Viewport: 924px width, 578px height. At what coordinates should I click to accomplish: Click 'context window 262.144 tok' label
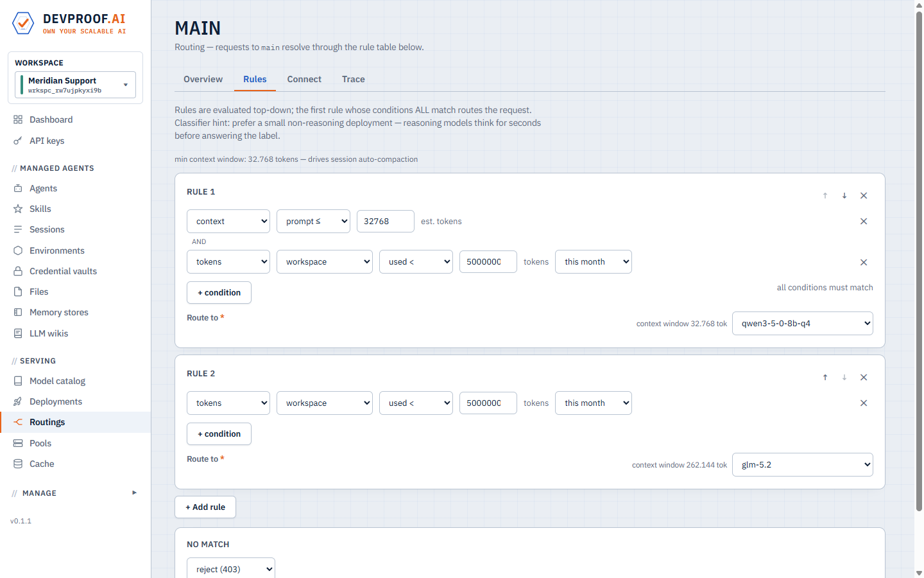pos(680,465)
